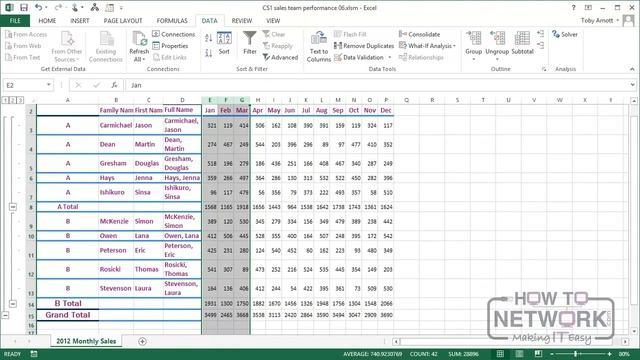This screenshot has height=360, width=640.
Task: Click the Undo arrow icon
Action: (x=38, y=7)
